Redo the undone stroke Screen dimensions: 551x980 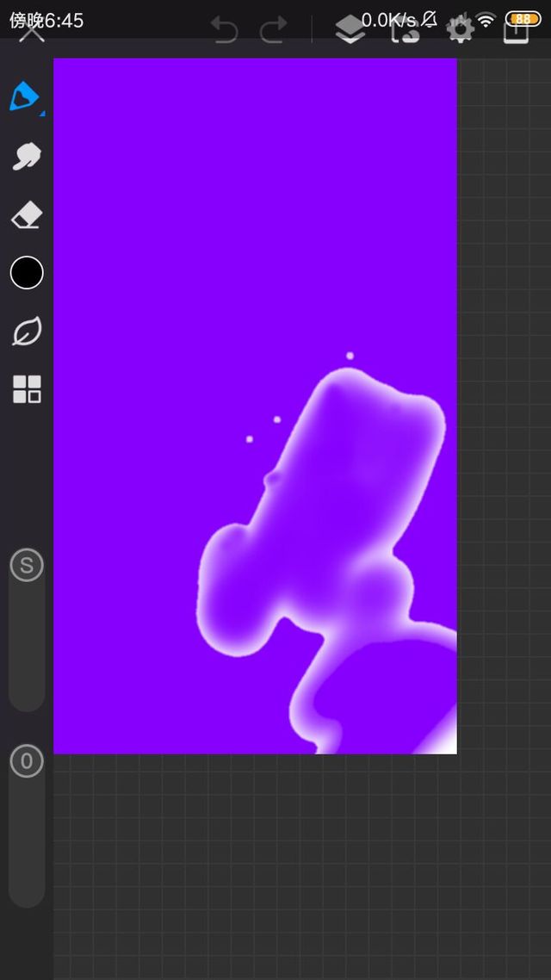point(274,32)
